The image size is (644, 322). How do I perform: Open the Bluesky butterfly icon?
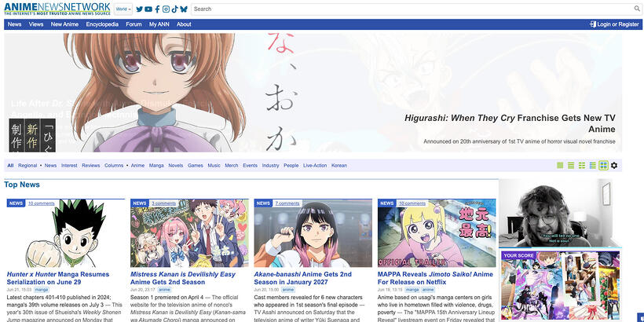[184, 9]
